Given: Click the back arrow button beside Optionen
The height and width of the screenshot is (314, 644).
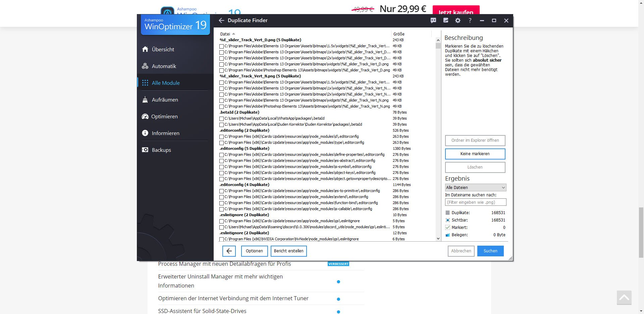Looking at the screenshot, I should pos(229,251).
